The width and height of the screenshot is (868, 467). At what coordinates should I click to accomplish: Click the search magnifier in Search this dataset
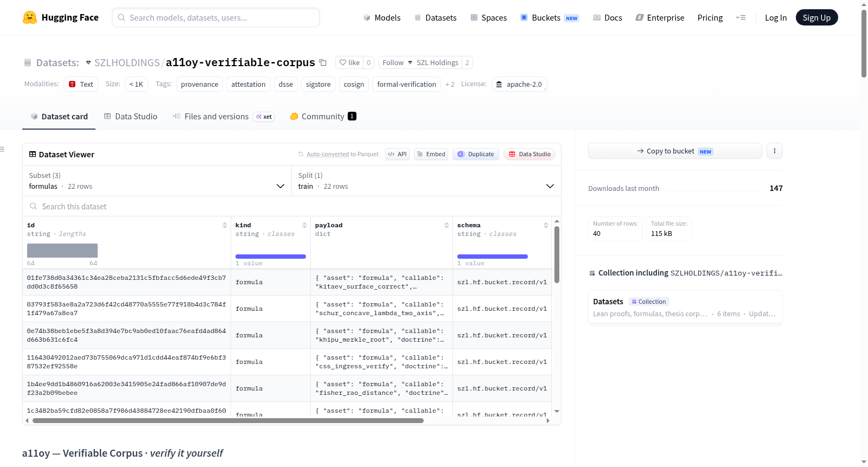coord(34,206)
